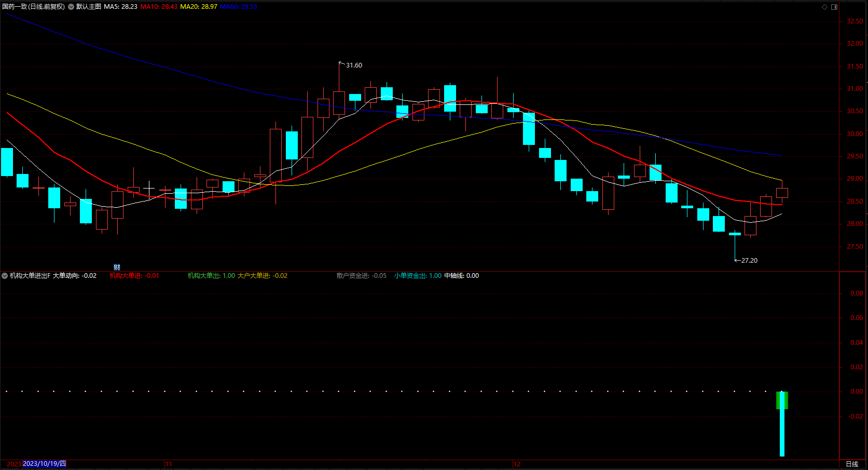Click the month 11 marker on time axis

(169, 464)
